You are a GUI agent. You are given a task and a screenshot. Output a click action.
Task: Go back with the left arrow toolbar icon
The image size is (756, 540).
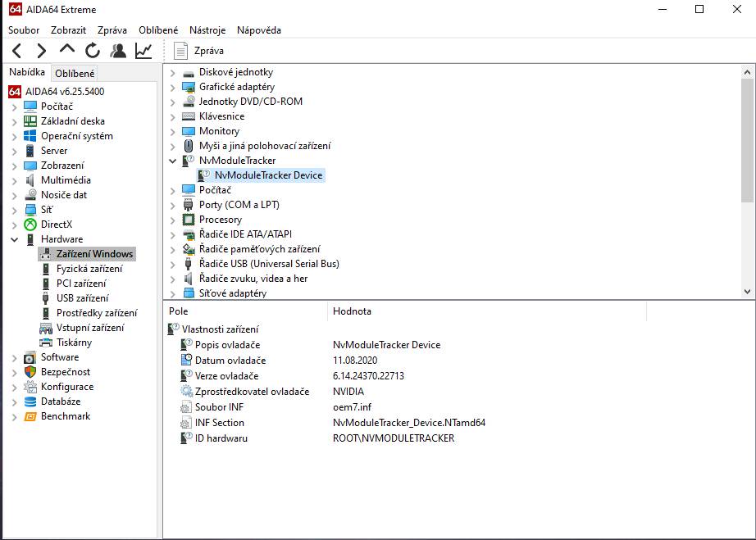[17, 51]
